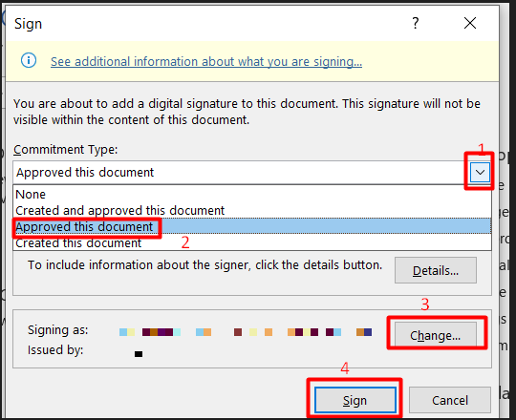Click the yellow information banner
The width and height of the screenshot is (516, 420).
(x=252, y=61)
